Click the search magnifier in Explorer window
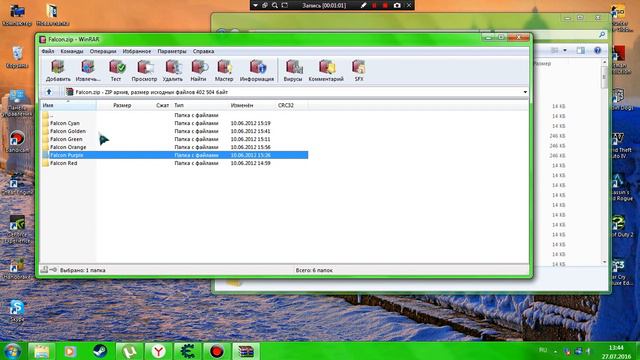This screenshot has height=360, width=640. [602, 35]
